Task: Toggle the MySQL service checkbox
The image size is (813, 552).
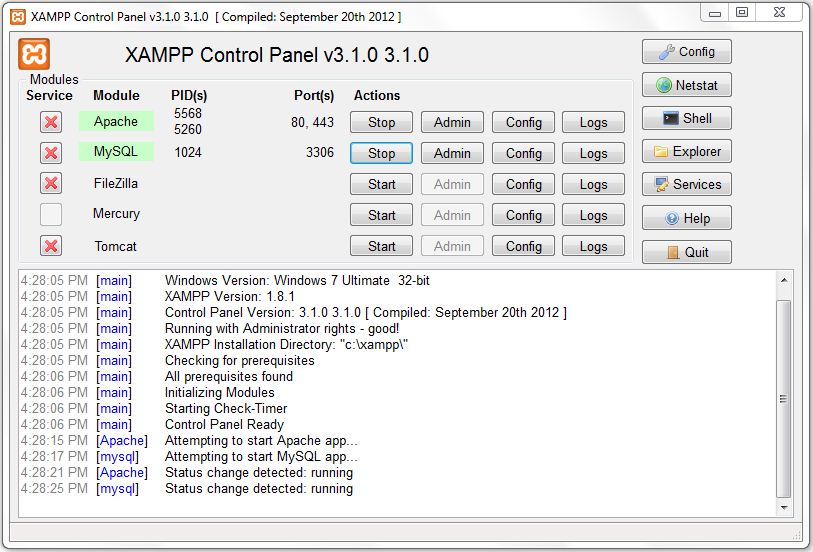Action: click(51, 153)
